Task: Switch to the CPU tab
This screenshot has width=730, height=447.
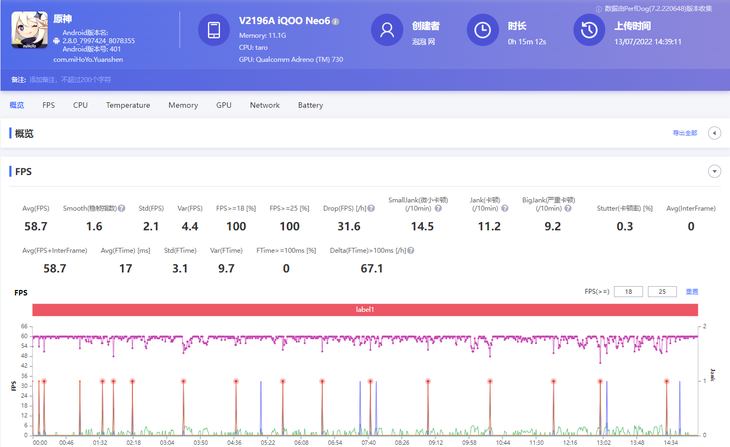Action: pos(80,105)
